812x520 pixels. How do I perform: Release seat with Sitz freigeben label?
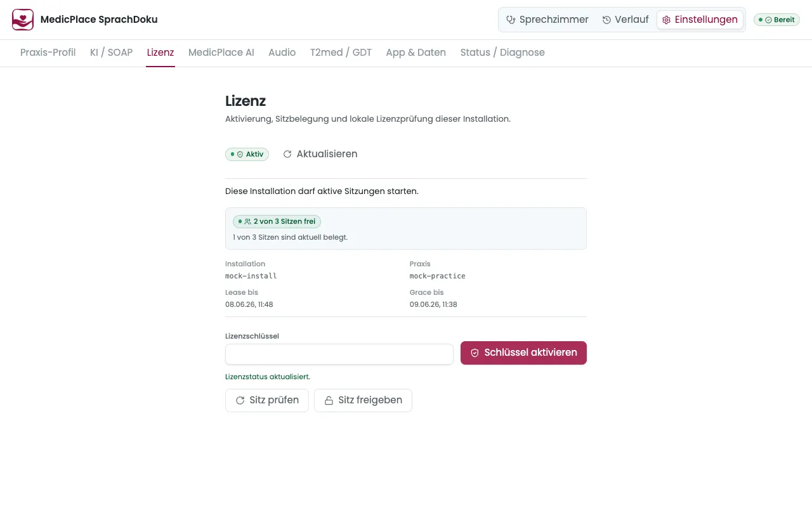coord(370,400)
